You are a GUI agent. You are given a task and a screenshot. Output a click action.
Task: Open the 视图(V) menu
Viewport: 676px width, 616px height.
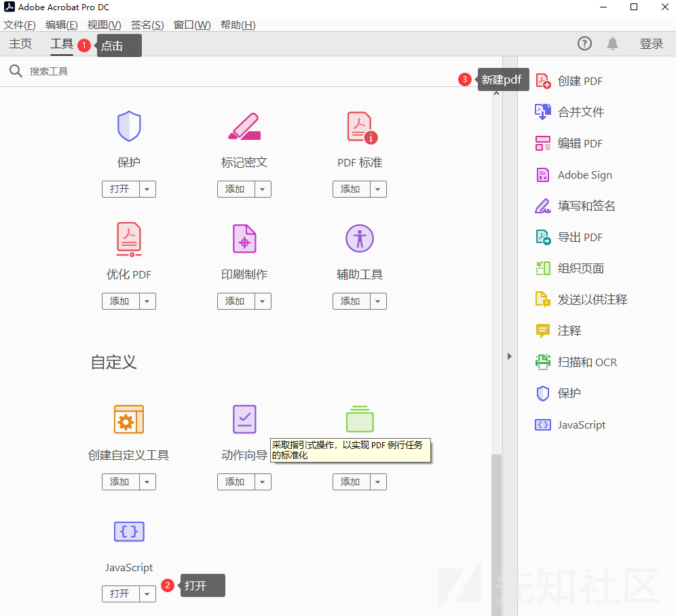[x=105, y=25]
